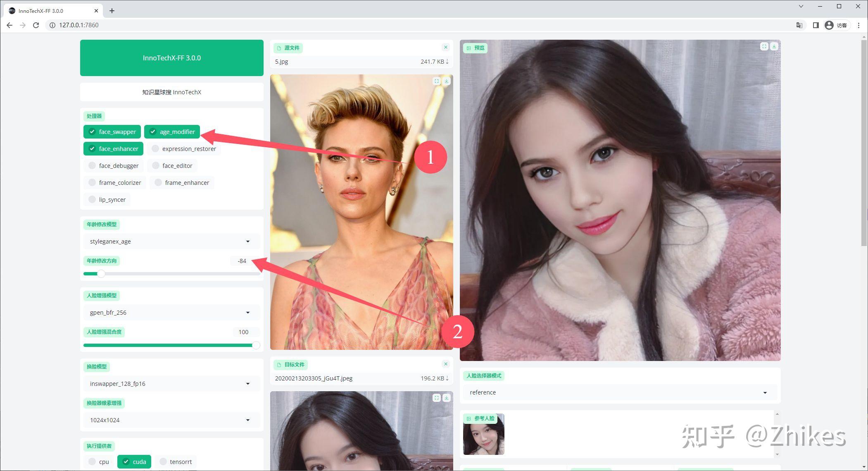Click the preview label icon
This screenshot has width=868, height=471.
pyautogui.click(x=469, y=48)
